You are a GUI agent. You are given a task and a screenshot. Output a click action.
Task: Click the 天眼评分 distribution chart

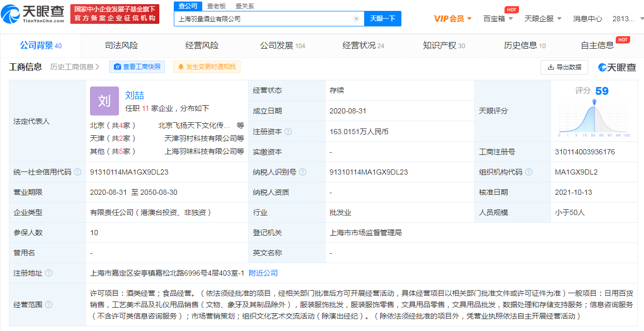point(594,119)
